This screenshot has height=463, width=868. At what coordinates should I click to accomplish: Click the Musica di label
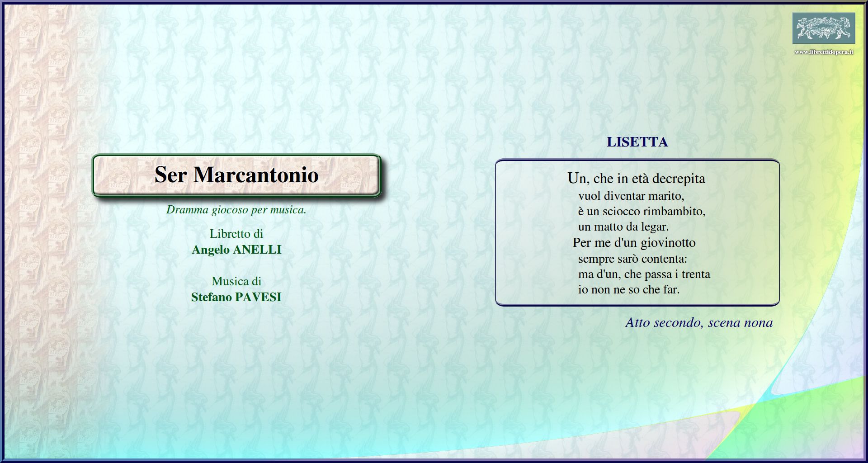(236, 281)
